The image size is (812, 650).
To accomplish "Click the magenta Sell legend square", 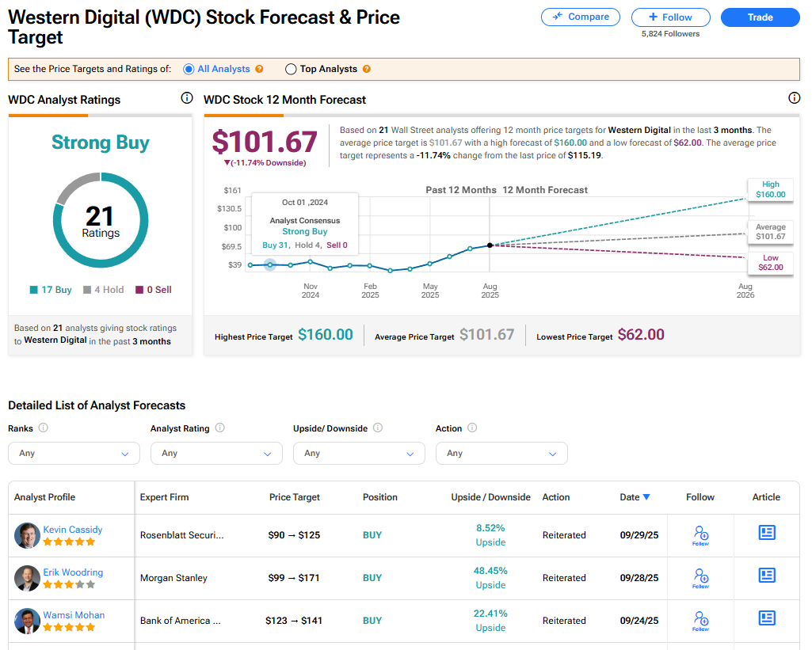I will (139, 290).
